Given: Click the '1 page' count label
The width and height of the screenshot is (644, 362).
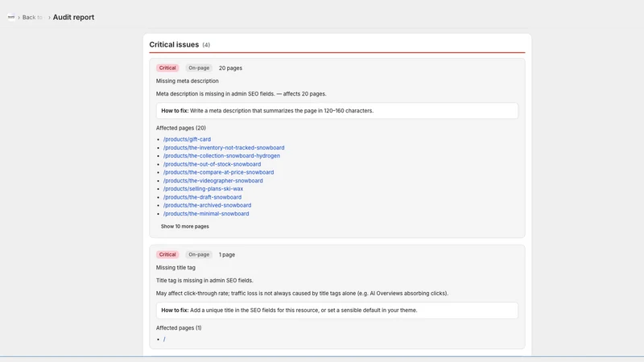Looking at the screenshot, I should (227, 255).
